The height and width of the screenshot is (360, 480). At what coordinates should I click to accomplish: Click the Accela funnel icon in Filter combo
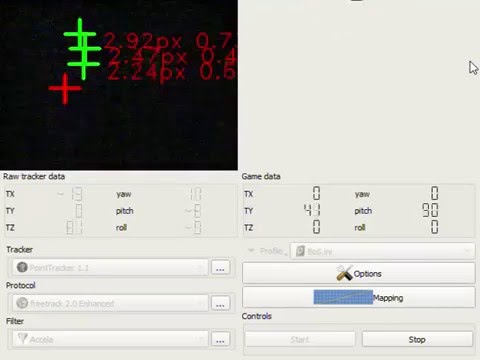pyautogui.click(x=22, y=339)
